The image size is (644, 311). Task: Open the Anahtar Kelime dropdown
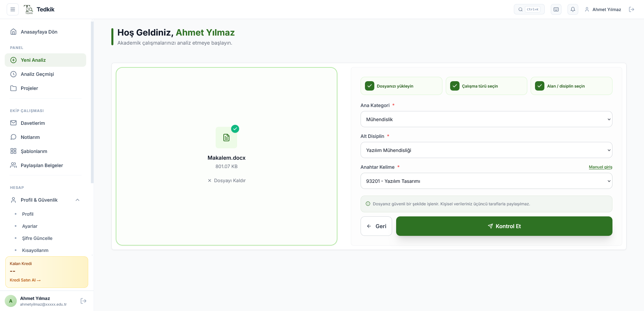click(486, 181)
